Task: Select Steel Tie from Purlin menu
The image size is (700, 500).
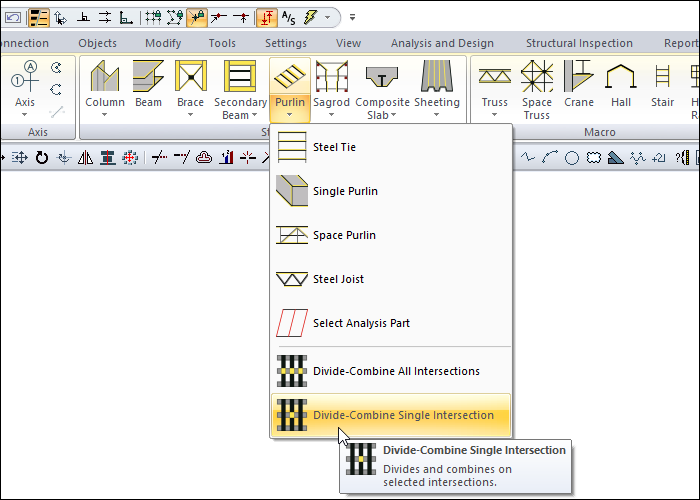Action: coord(391,147)
